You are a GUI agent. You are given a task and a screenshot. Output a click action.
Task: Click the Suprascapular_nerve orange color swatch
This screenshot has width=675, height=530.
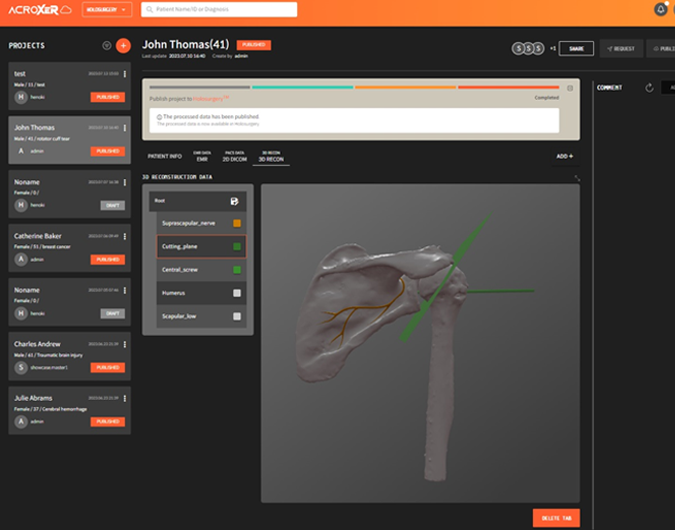236,223
